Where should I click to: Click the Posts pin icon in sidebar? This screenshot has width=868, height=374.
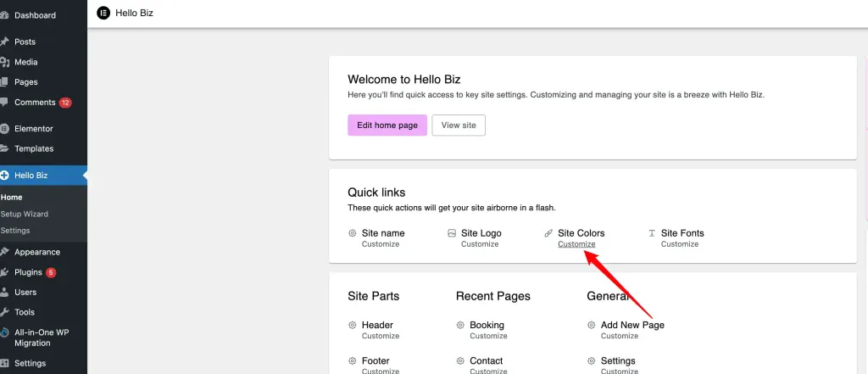point(4,42)
